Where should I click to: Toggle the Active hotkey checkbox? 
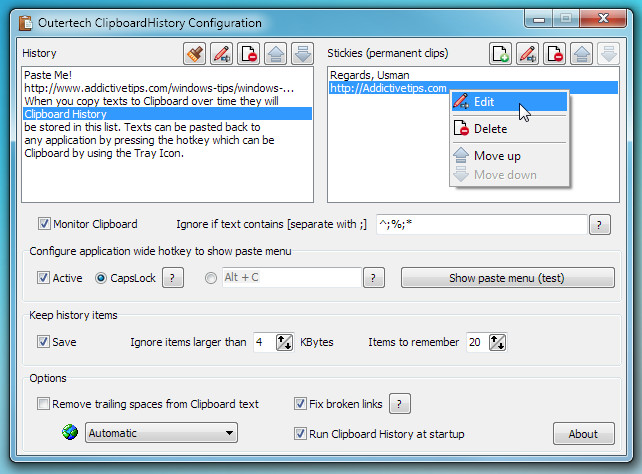(43, 278)
